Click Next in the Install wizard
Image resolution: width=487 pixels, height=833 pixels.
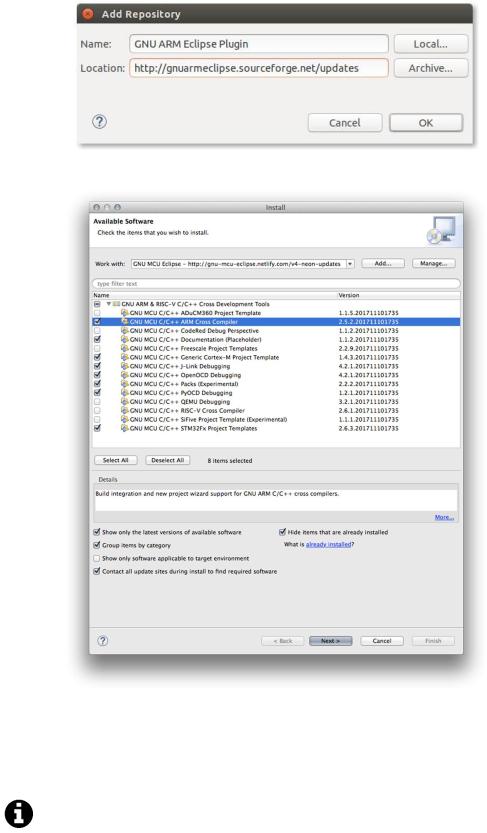pyautogui.click(x=330, y=641)
